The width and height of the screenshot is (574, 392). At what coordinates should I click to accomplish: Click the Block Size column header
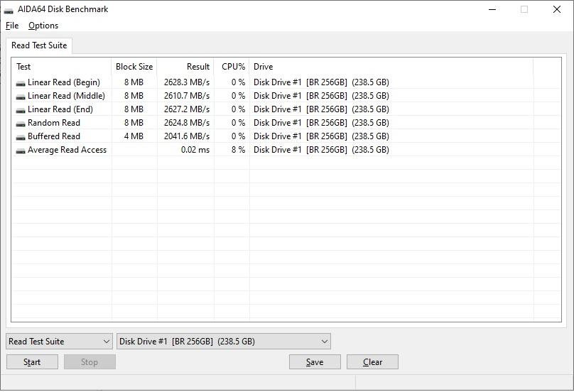[134, 67]
